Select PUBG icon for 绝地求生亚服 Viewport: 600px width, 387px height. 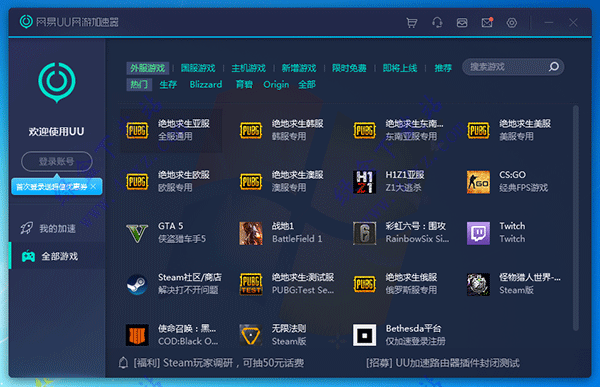coord(137,130)
